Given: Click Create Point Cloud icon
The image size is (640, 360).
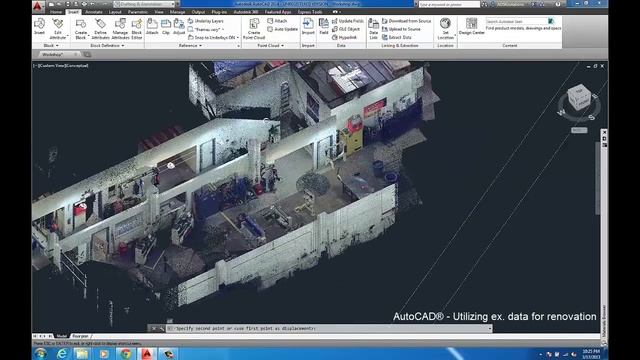Looking at the screenshot, I should click(254, 29).
